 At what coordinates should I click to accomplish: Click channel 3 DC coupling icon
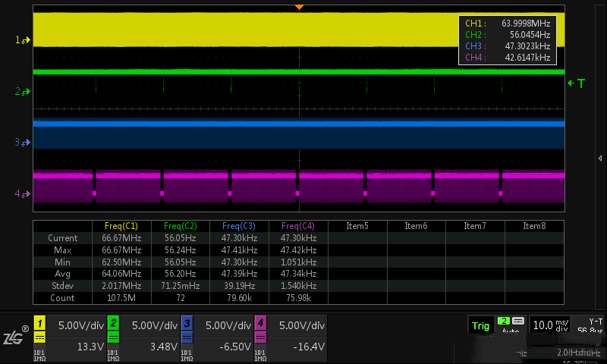pos(187,337)
